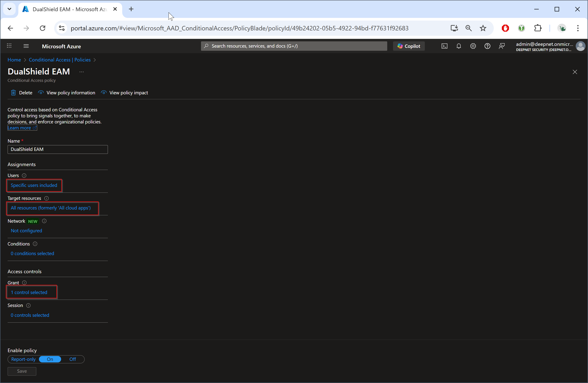Viewport: 588px width, 383px height.
Task: Click info icon next to Grant
Action: (24, 283)
